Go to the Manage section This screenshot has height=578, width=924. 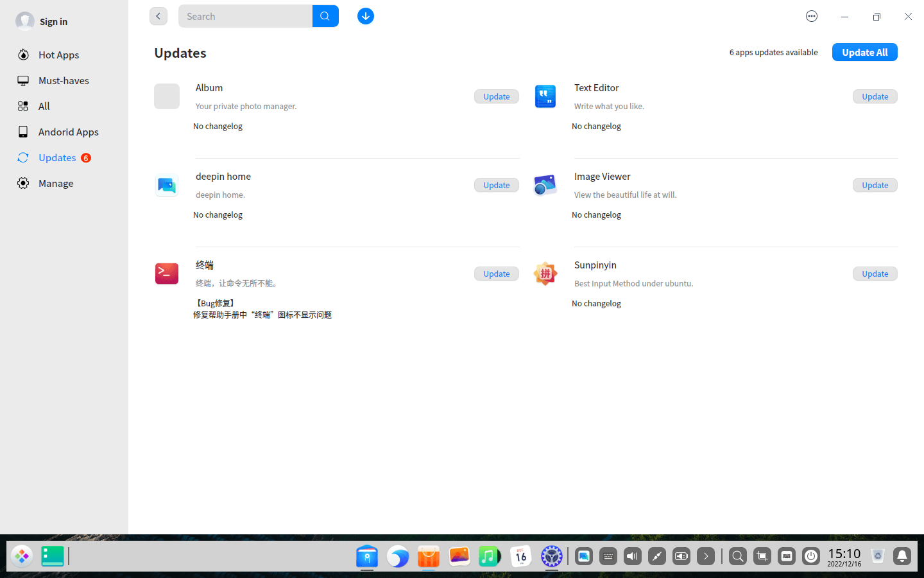point(56,183)
